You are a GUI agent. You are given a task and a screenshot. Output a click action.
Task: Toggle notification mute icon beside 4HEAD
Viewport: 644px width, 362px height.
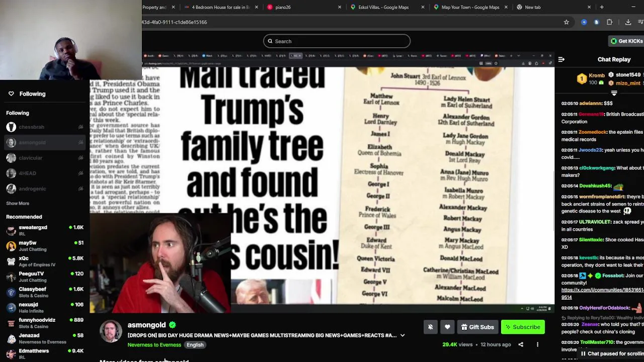click(80, 173)
